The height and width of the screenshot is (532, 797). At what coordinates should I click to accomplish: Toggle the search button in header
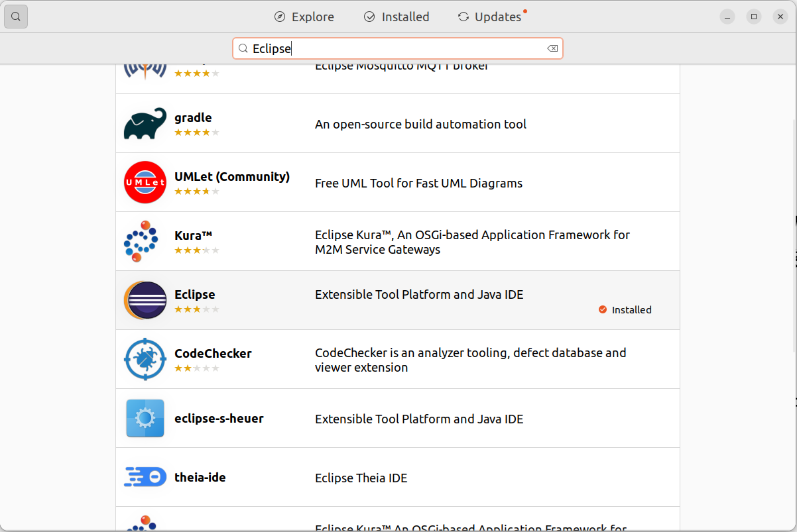click(16, 17)
